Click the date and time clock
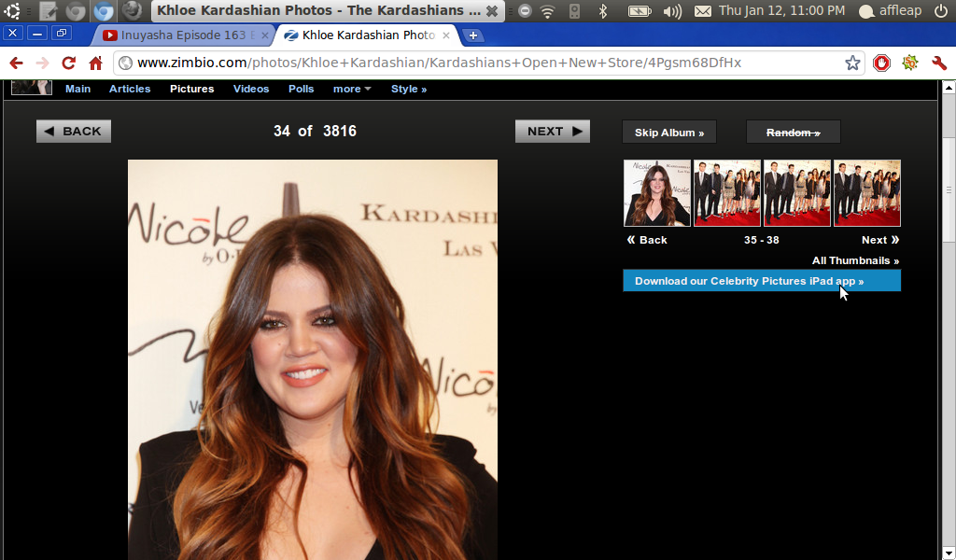 pos(781,10)
